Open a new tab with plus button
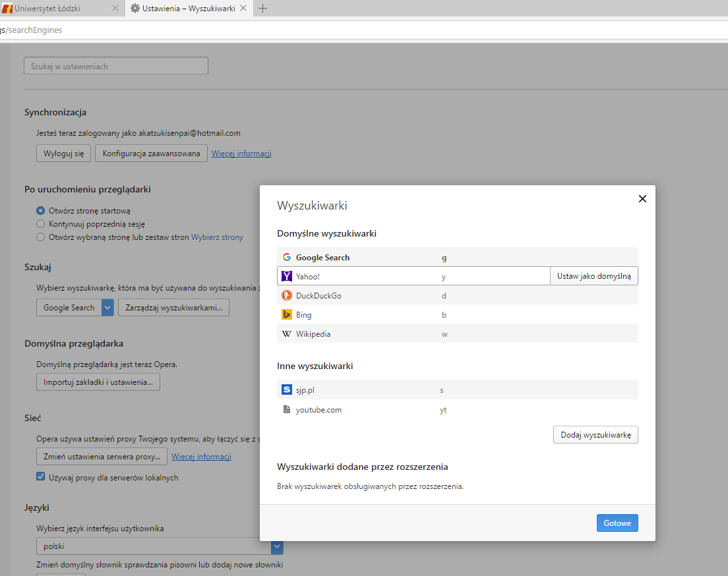 pyautogui.click(x=263, y=9)
